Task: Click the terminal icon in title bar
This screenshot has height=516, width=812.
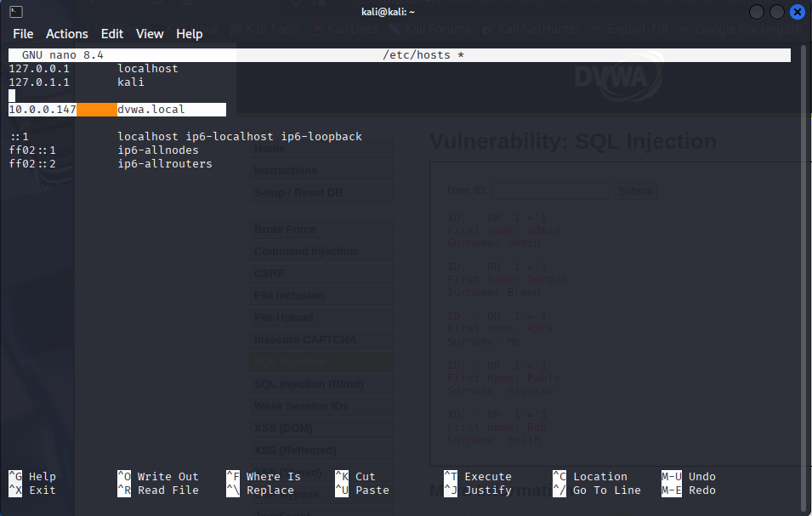Action: click(16, 11)
